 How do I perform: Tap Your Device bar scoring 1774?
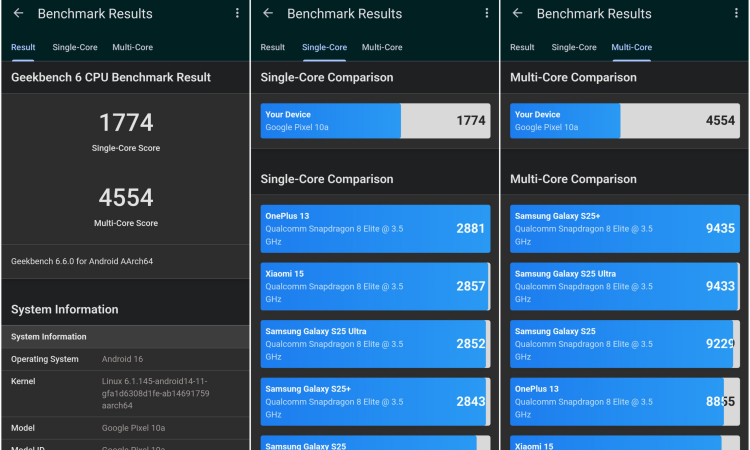click(375, 121)
